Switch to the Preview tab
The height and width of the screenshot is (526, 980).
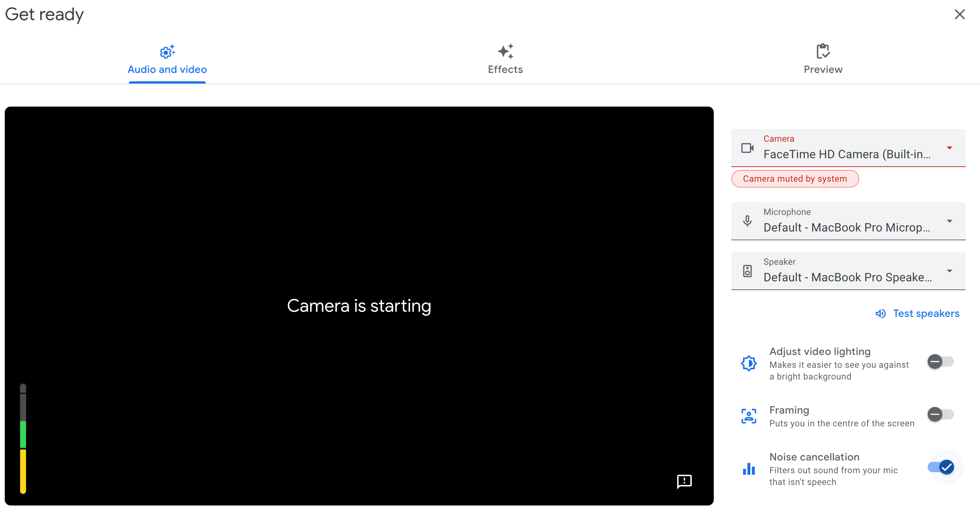(x=823, y=59)
